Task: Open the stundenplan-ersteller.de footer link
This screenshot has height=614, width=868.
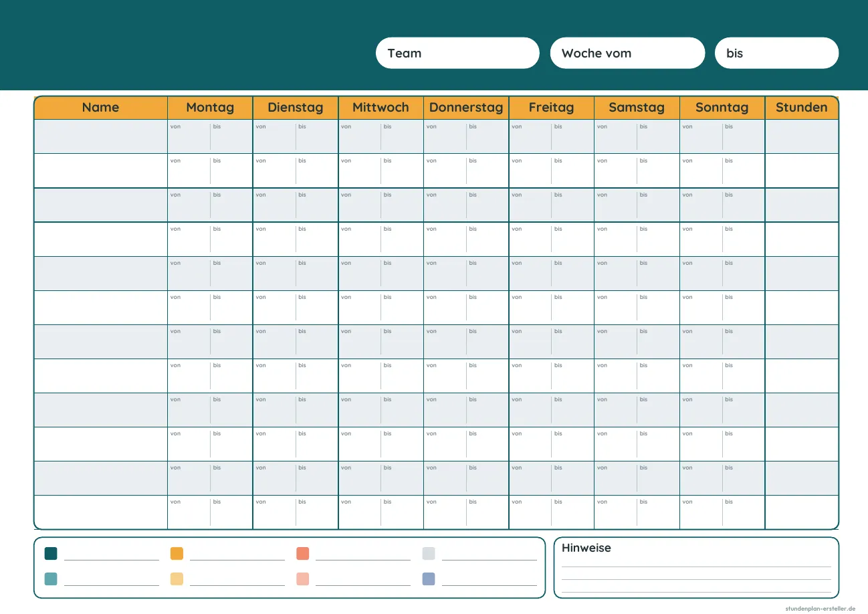Action: pos(821,608)
